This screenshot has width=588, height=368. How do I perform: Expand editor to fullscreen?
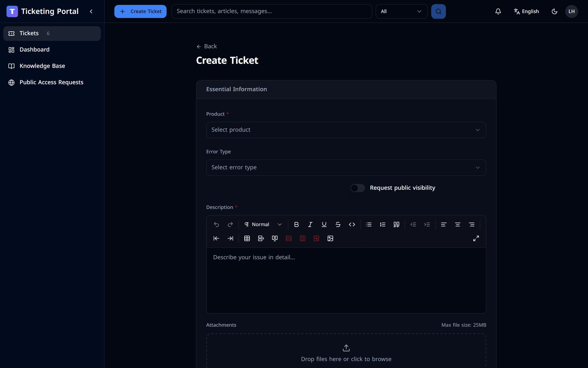tap(476, 238)
